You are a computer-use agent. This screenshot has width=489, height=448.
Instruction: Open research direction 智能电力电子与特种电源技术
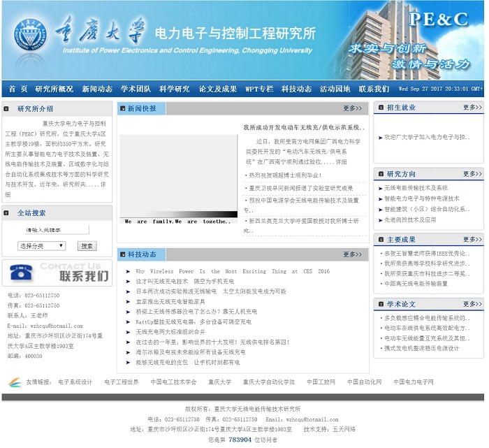point(421,198)
